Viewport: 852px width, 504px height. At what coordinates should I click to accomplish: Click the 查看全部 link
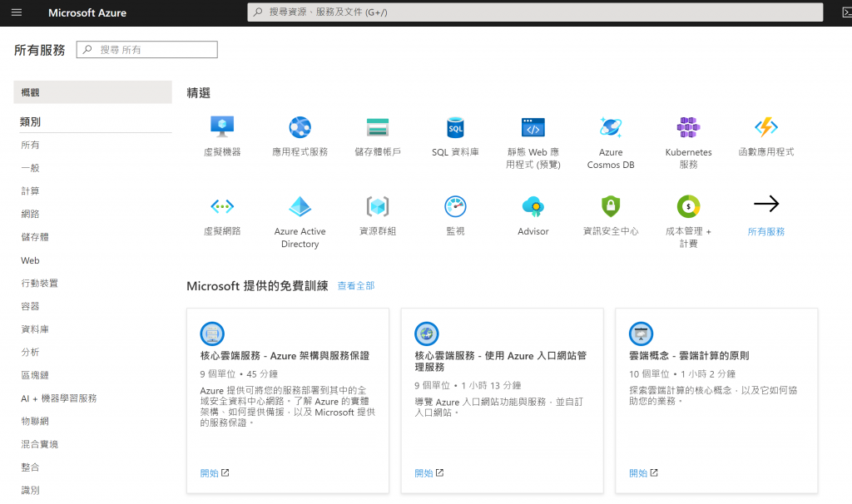[356, 285]
